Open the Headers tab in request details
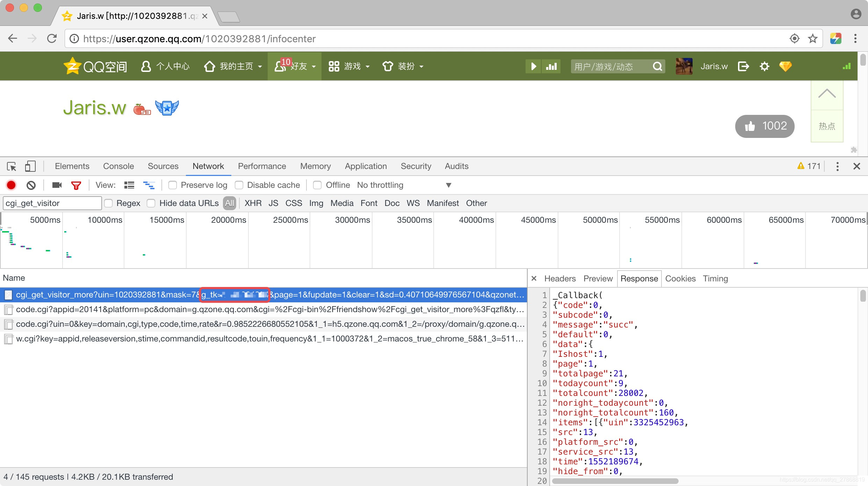Screen dimensions: 868x486 click(x=560, y=279)
